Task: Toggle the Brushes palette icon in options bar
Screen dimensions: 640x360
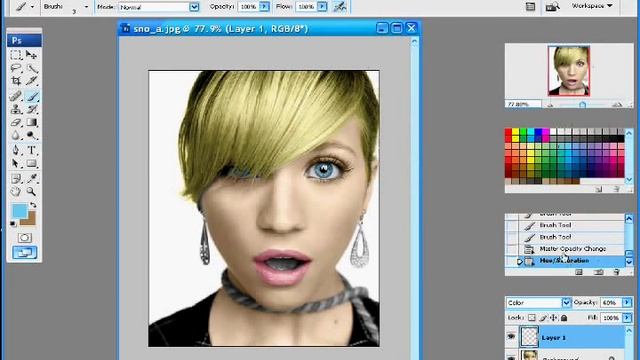Action: click(530, 6)
